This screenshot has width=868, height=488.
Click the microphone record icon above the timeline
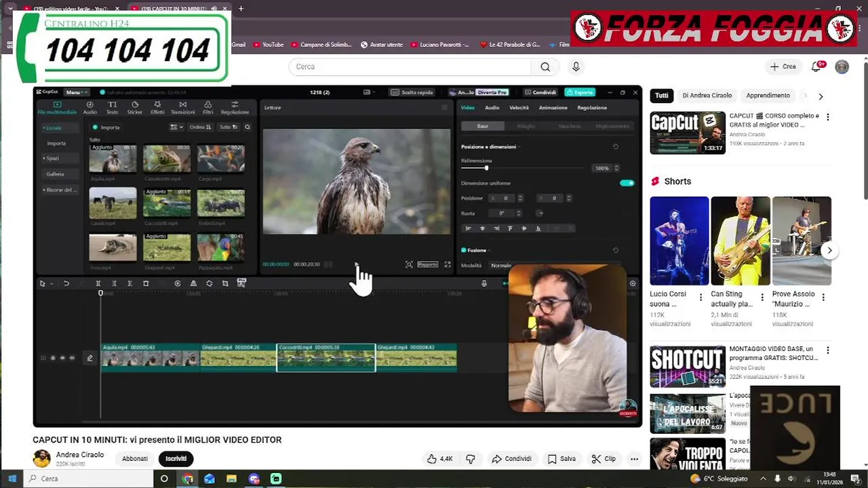point(484,283)
